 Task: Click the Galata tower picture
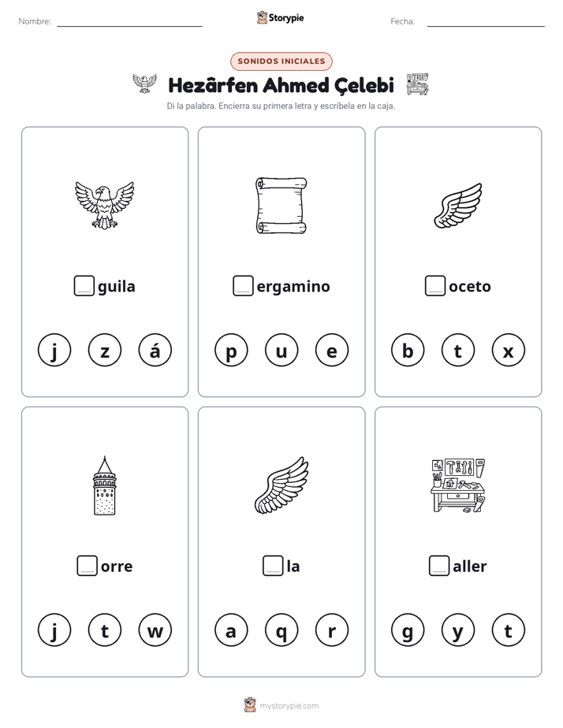pyautogui.click(x=105, y=485)
